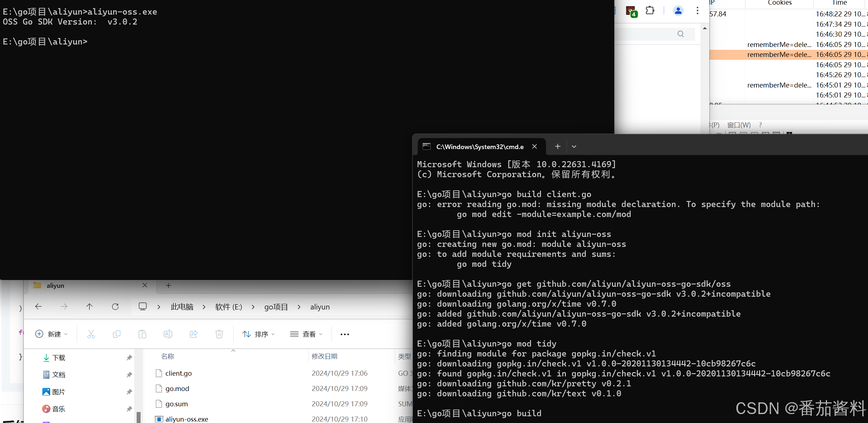868x423 pixels.
Task: Open the browser three-dot menu
Action: pyautogui.click(x=698, y=11)
